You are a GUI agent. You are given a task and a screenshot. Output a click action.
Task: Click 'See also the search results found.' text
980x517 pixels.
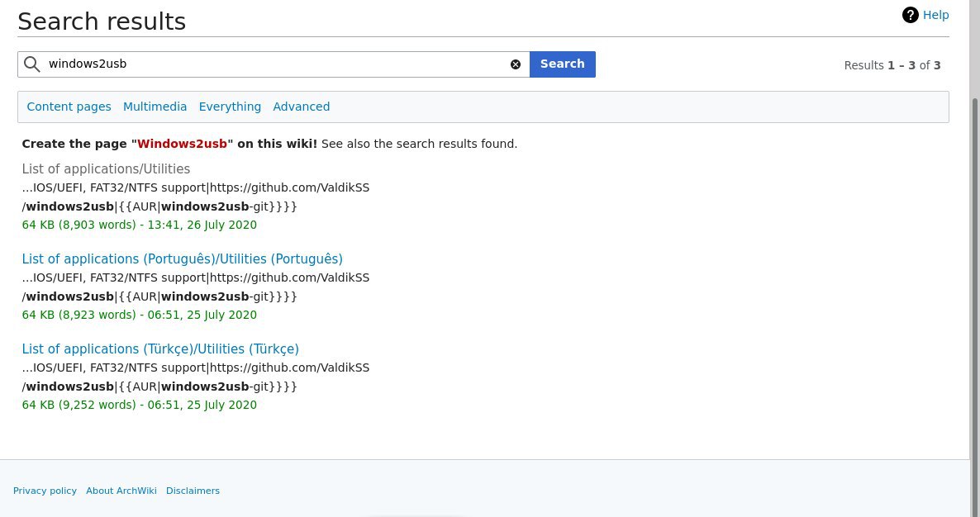(420, 144)
